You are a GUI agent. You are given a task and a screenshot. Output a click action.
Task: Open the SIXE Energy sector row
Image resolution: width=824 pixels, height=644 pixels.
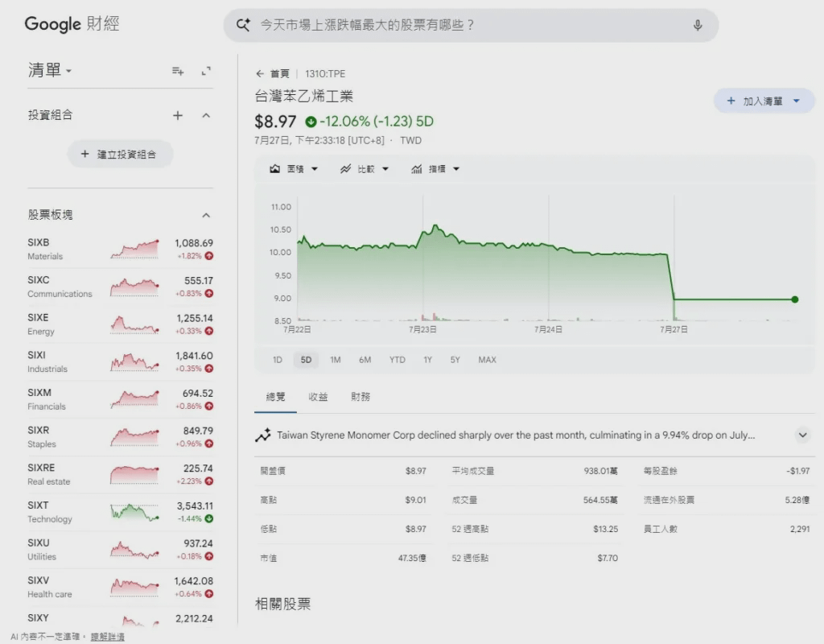[120, 324]
